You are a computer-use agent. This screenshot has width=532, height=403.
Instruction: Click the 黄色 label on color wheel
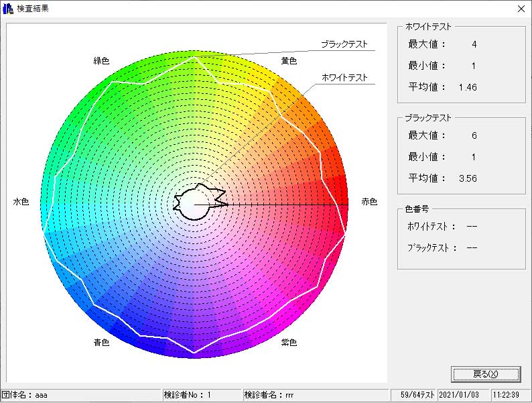coord(289,61)
